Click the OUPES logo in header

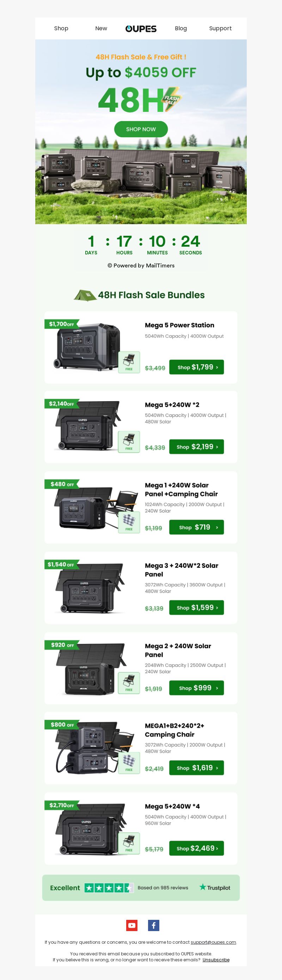coord(141,29)
